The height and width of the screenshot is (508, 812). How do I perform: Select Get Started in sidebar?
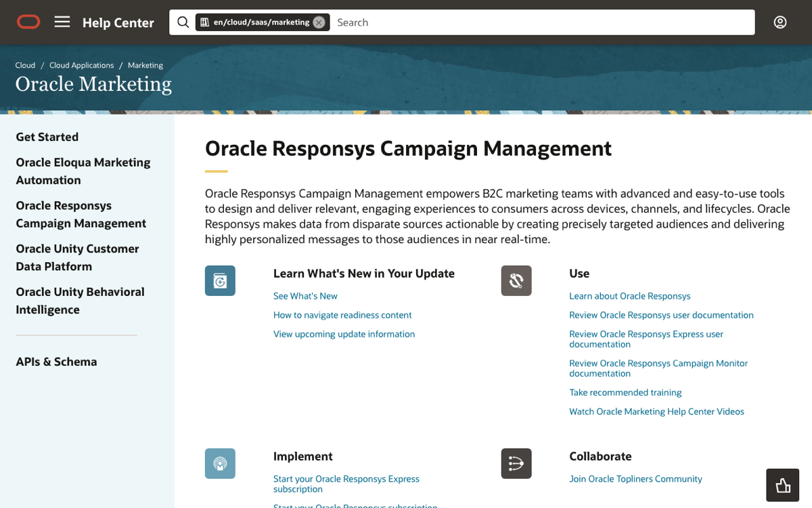coord(47,137)
